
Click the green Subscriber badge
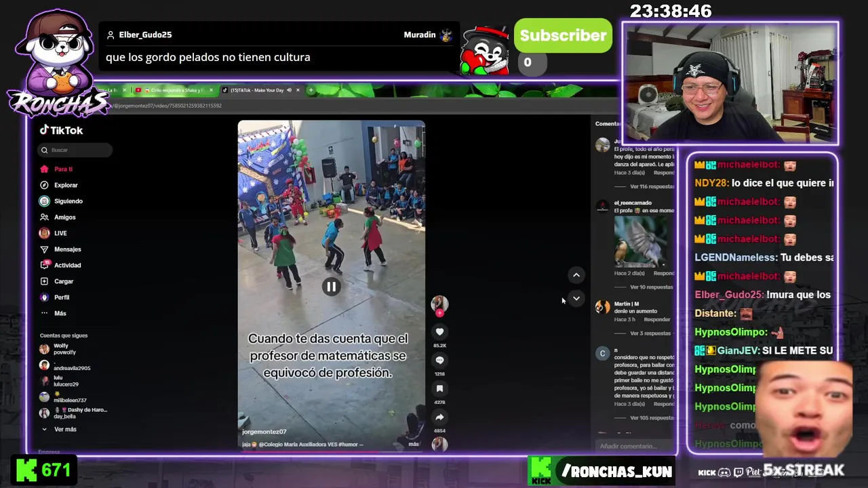563,35
